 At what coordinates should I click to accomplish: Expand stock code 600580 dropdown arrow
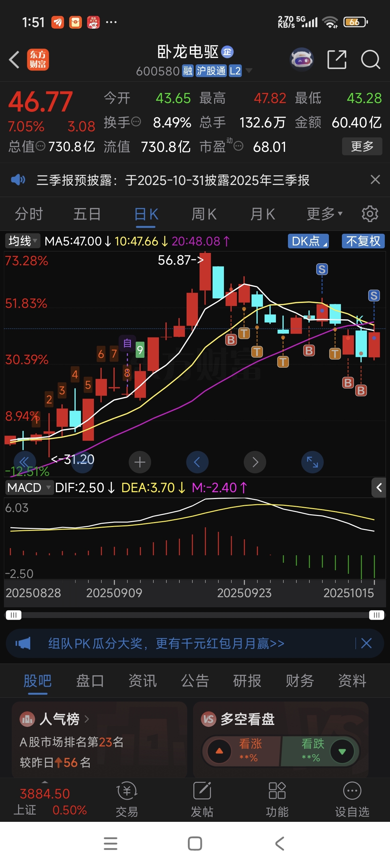click(x=249, y=71)
